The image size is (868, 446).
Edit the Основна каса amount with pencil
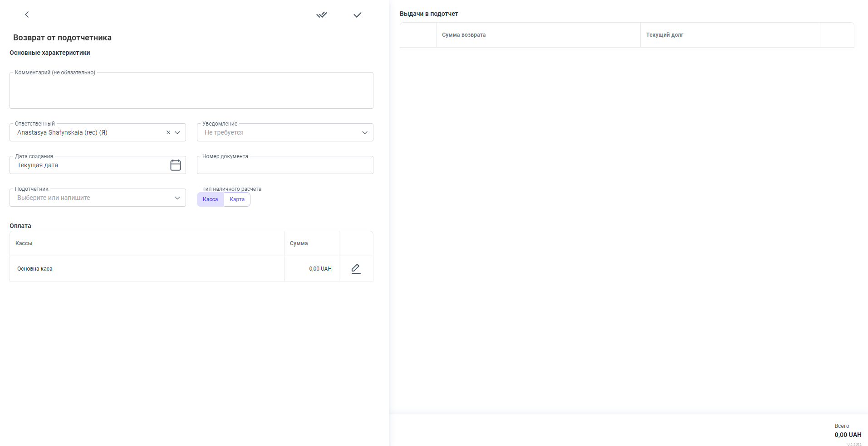point(356,269)
